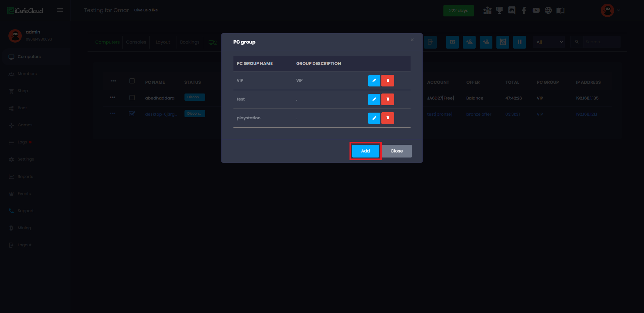Uncheck the desktop-6j3rg PC checkbox
The width and height of the screenshot is (644, 313).
click(x=132, y=114)
